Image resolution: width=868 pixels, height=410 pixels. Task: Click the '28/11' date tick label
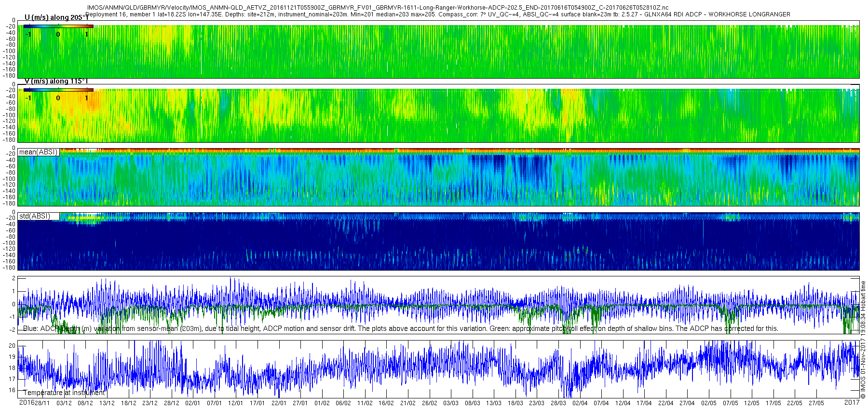tap(42, 403)
